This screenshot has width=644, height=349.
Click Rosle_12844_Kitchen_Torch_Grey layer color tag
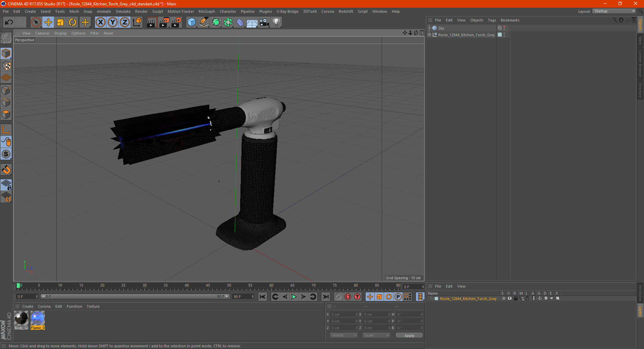coord(500,35)
